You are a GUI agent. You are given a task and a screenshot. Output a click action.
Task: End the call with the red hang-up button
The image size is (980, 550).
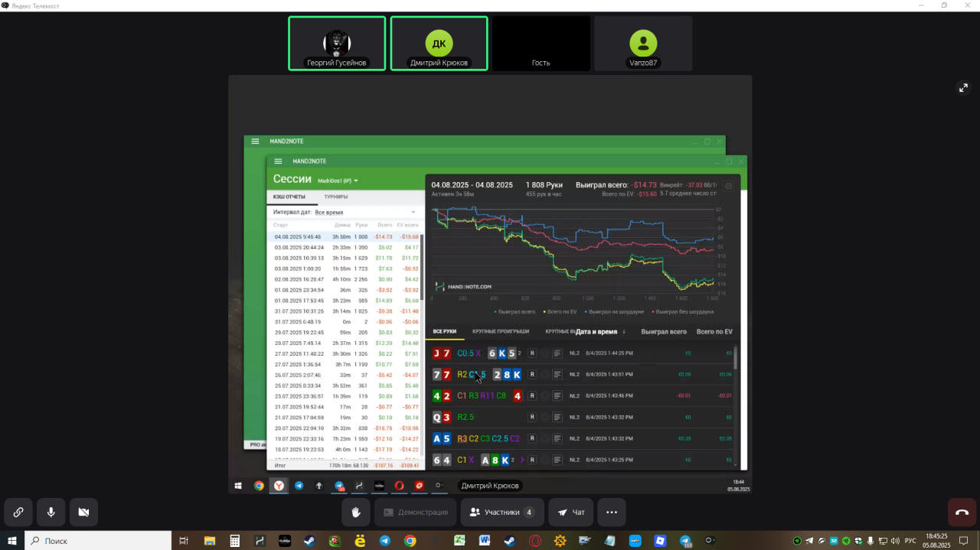962,513
